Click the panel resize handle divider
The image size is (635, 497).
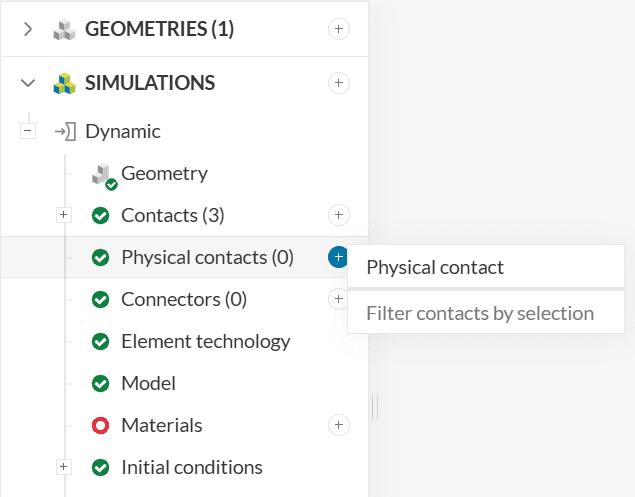click(375, 407)
